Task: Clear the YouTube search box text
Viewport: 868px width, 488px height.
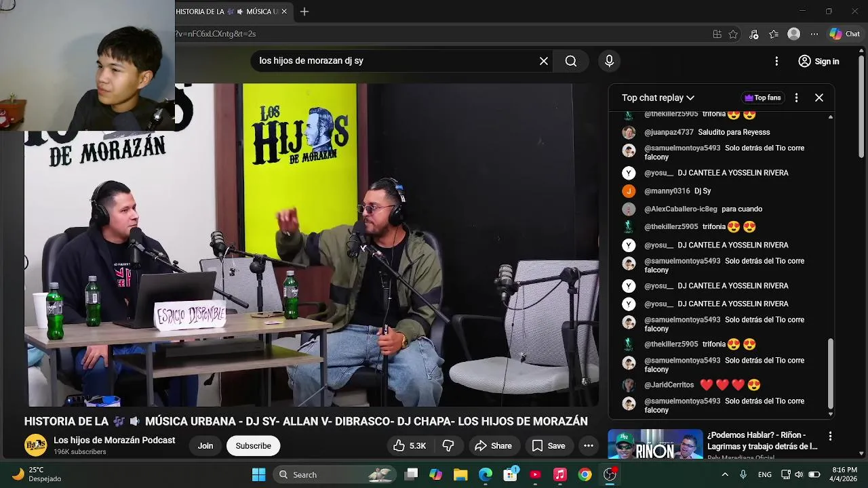Action: coord(544,61)
